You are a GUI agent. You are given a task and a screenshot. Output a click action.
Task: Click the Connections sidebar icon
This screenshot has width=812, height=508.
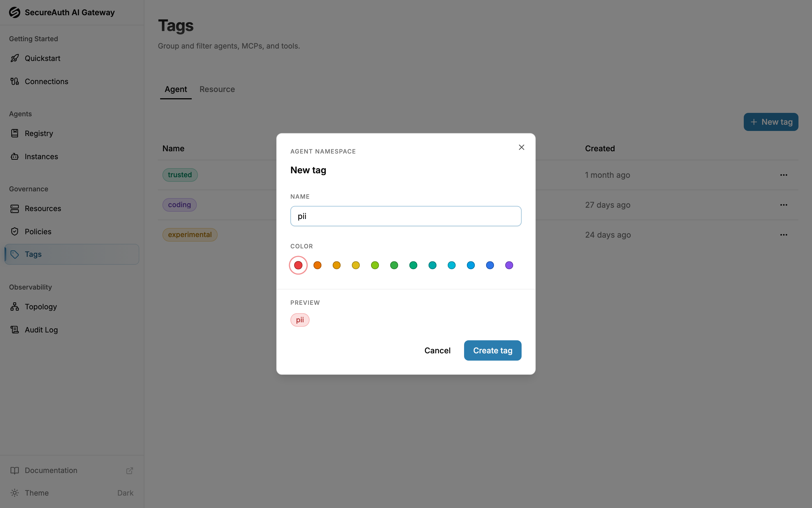pos(14,81)
